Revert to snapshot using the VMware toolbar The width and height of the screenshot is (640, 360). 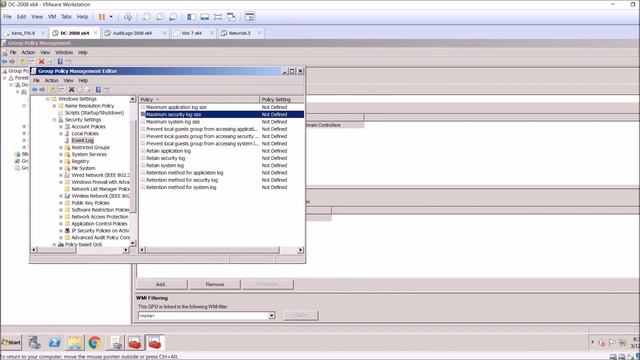(x=160, y=17)
